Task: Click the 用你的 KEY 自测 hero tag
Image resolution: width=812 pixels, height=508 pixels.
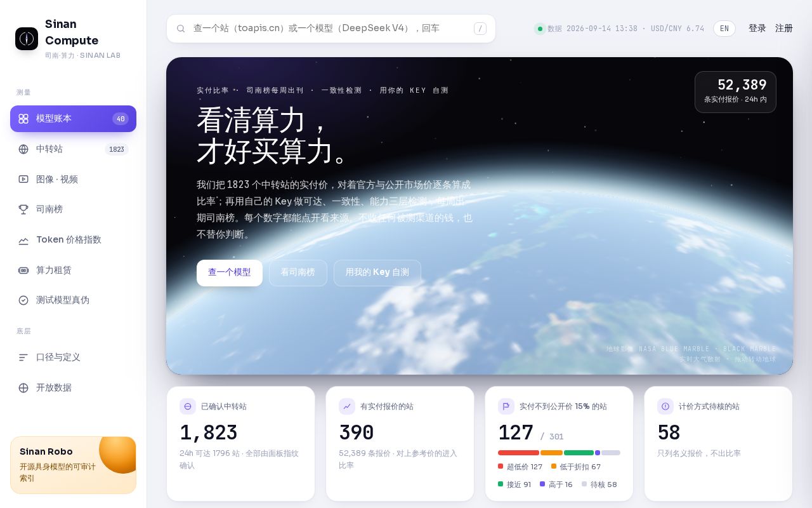Action: pyautogui.click(x=414, y=91)
